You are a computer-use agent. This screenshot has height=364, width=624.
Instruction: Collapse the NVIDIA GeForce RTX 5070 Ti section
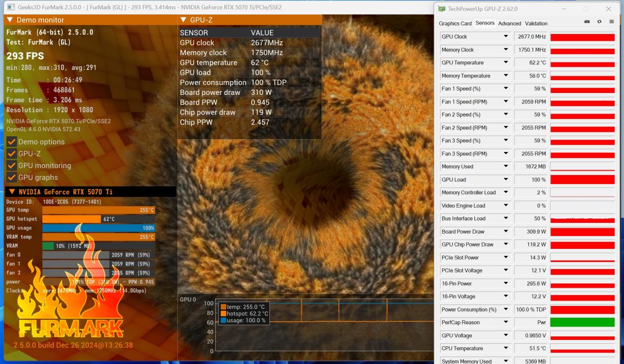pos(12,192)
